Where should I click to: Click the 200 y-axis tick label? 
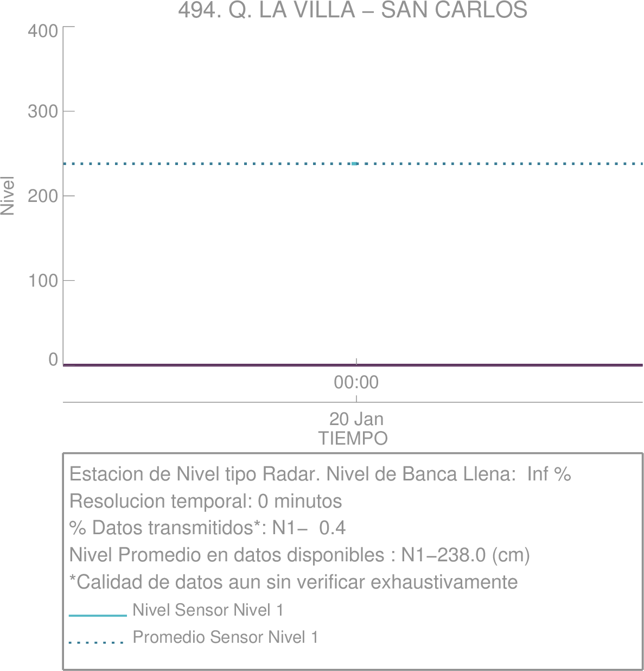(x=43, y=196)
